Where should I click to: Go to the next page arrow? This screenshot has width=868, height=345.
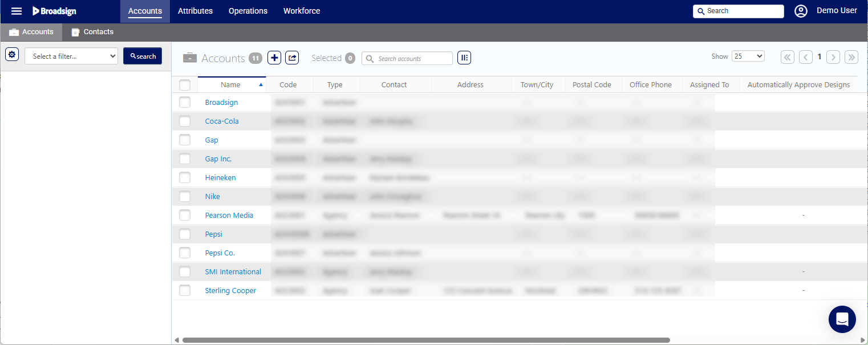[x=833, y=57]
